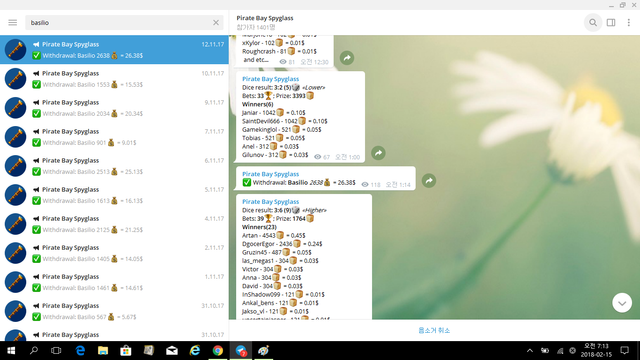640x360 pixels.
Task: Open Task View on the taskbar
Action: [x=56, y=351]
